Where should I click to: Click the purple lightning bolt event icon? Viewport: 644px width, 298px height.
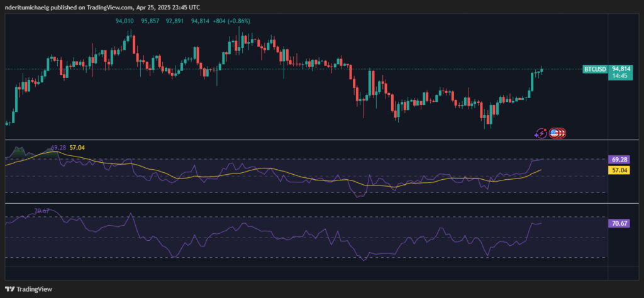541,133
